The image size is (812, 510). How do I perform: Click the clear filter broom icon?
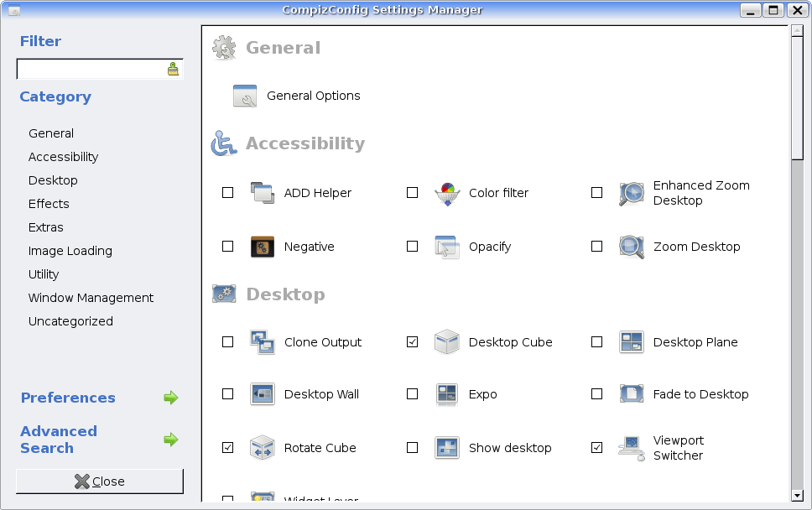coord(173,69)
